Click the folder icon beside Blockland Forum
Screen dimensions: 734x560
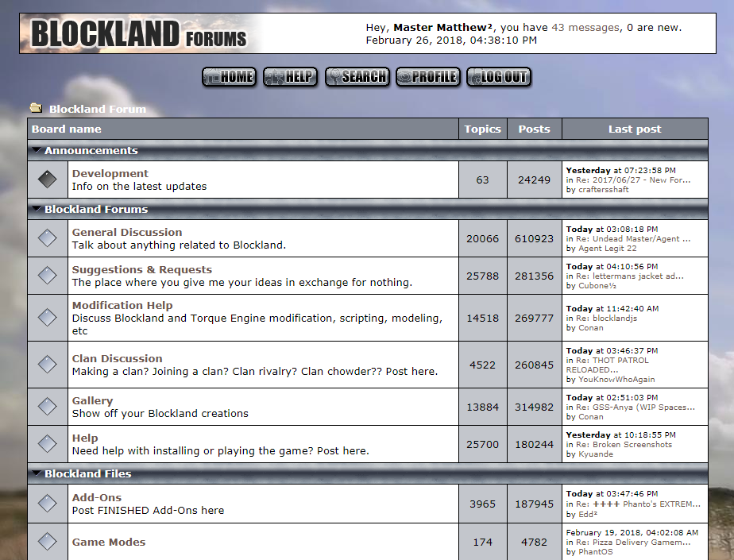[x=36, y=108]
